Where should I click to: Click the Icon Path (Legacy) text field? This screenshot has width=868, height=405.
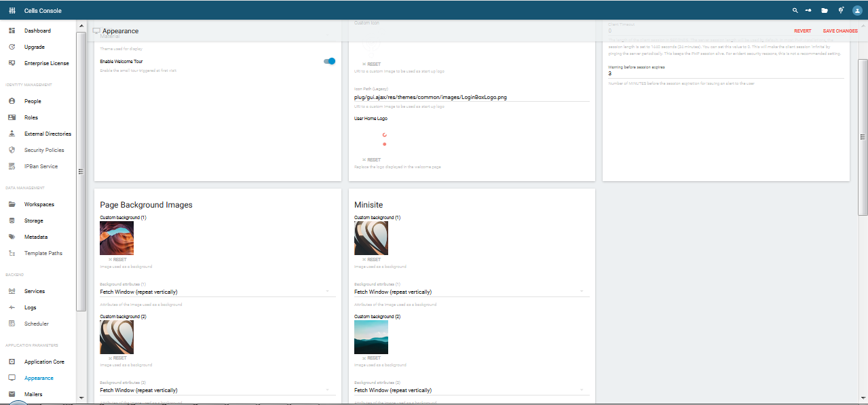pyautogui.click(x=471, y=97)
